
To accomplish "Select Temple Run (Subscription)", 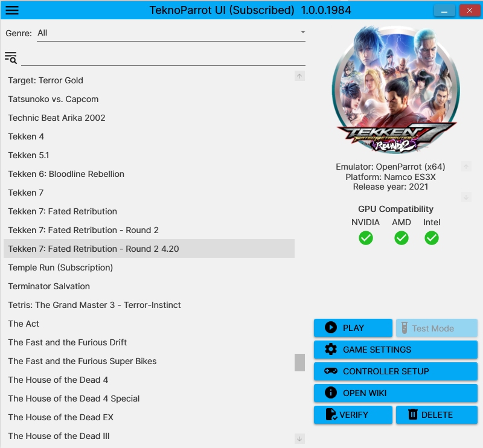I will (149, 267).
